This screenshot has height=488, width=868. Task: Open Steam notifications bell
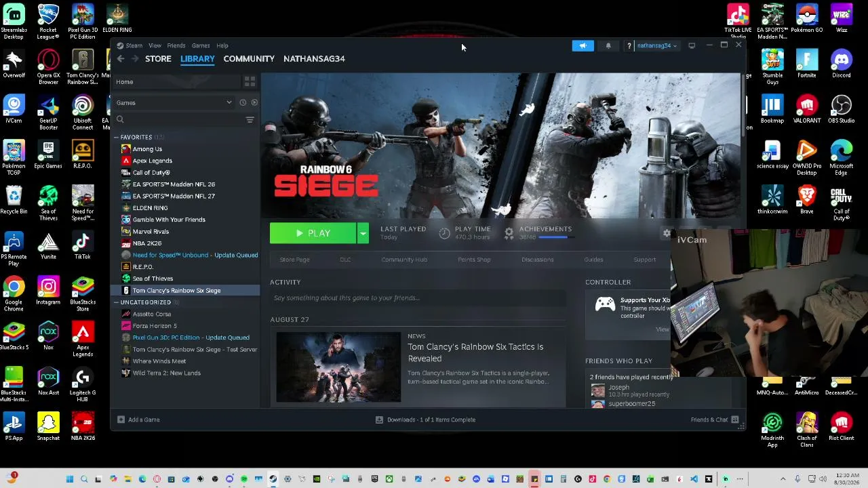(608, 45)
